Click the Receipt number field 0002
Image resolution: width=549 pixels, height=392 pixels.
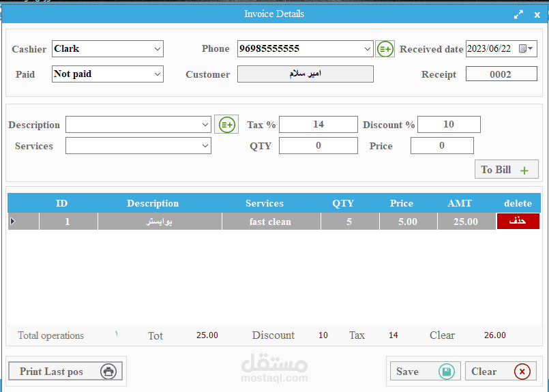click(501, 74)
